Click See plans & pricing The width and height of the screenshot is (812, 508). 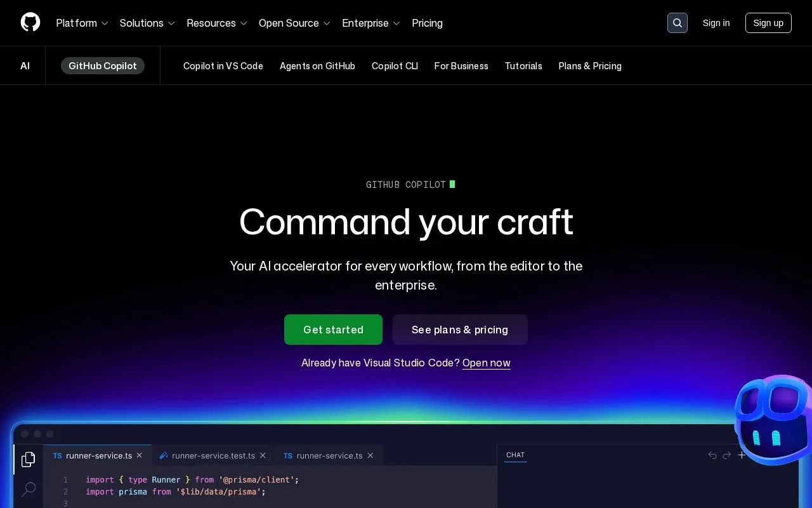click(460, 330)
